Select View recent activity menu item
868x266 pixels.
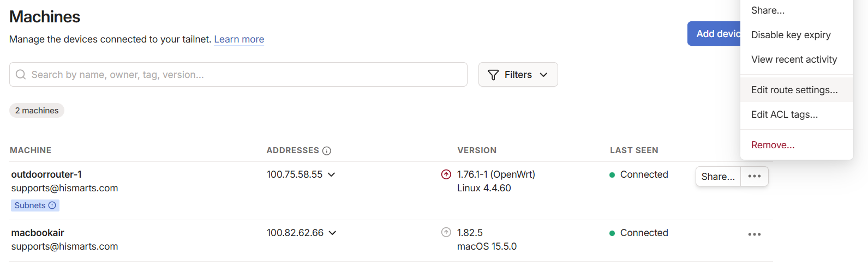pyautogui.click(x=794, y=59)
